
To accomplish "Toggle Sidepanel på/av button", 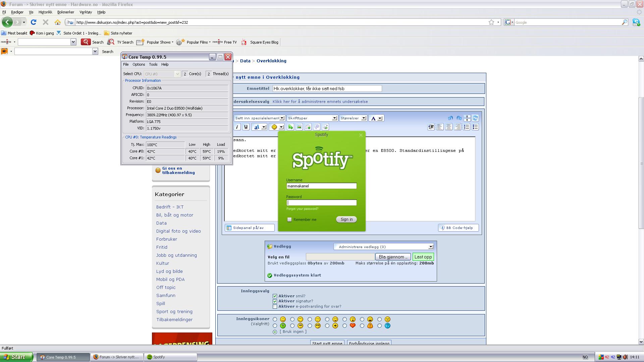I will point(250,228).
